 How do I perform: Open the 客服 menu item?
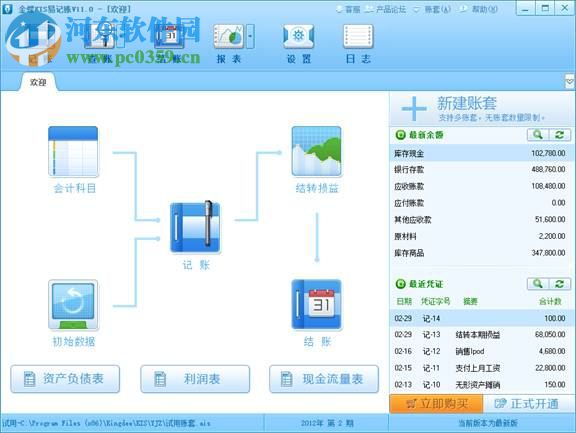click(348, 9)
